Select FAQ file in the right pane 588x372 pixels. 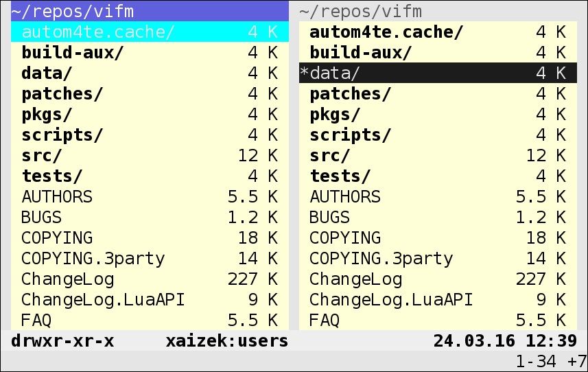(x=438, y=320)
